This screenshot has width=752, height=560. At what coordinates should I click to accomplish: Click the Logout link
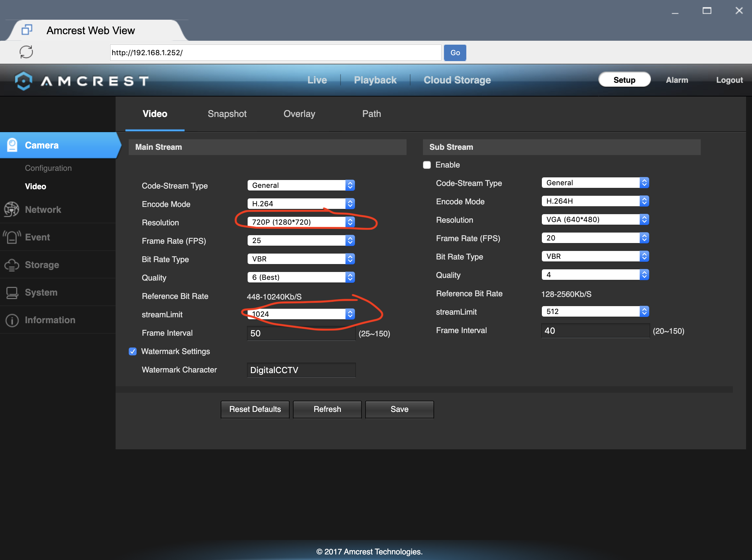point(729,80)
